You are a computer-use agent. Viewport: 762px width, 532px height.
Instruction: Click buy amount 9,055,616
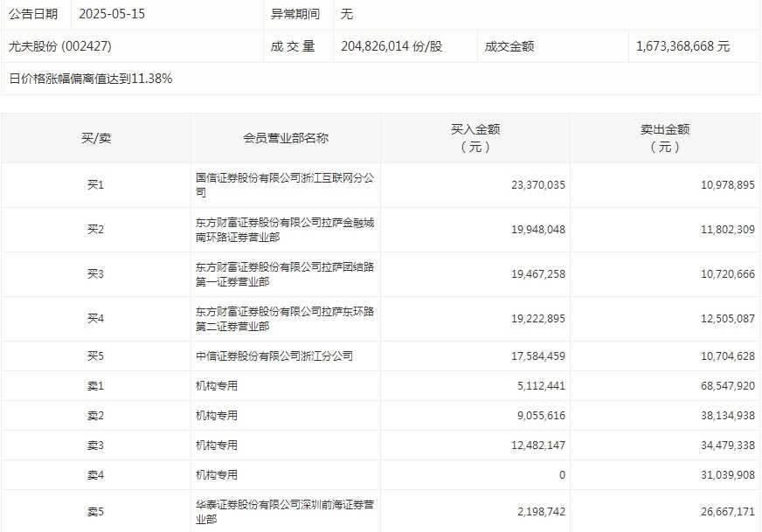tap(541, 416)
